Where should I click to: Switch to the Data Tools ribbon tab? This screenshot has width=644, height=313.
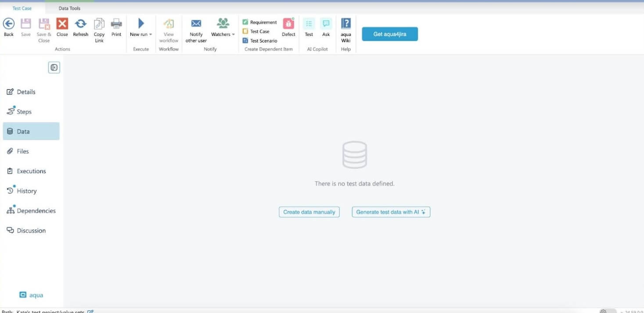[69, 7]
